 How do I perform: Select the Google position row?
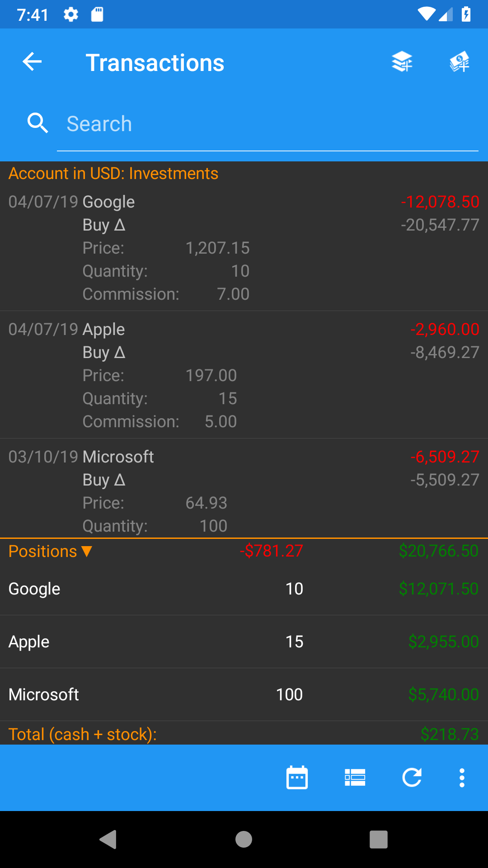coord(244,589)
